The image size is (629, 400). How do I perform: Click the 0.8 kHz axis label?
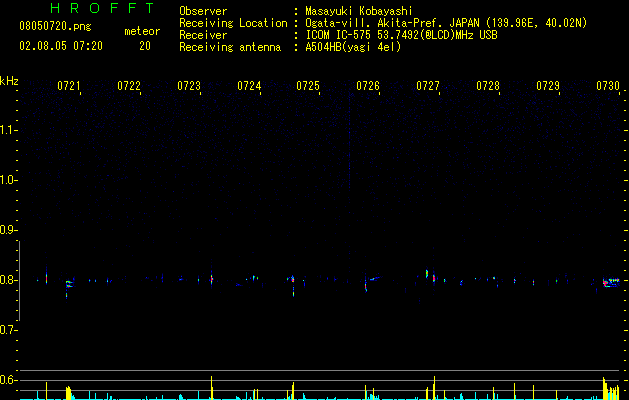point(9,280)
